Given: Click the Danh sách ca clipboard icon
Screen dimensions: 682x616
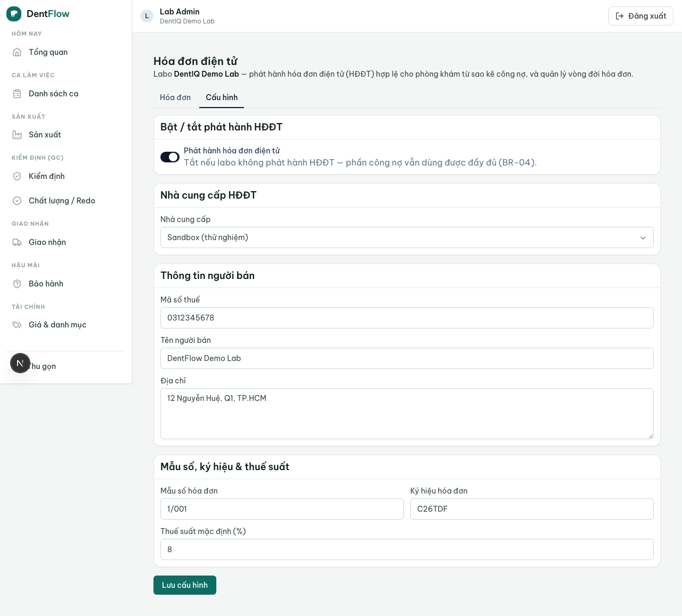Looking at the screenshot, I should pos(17,94).
